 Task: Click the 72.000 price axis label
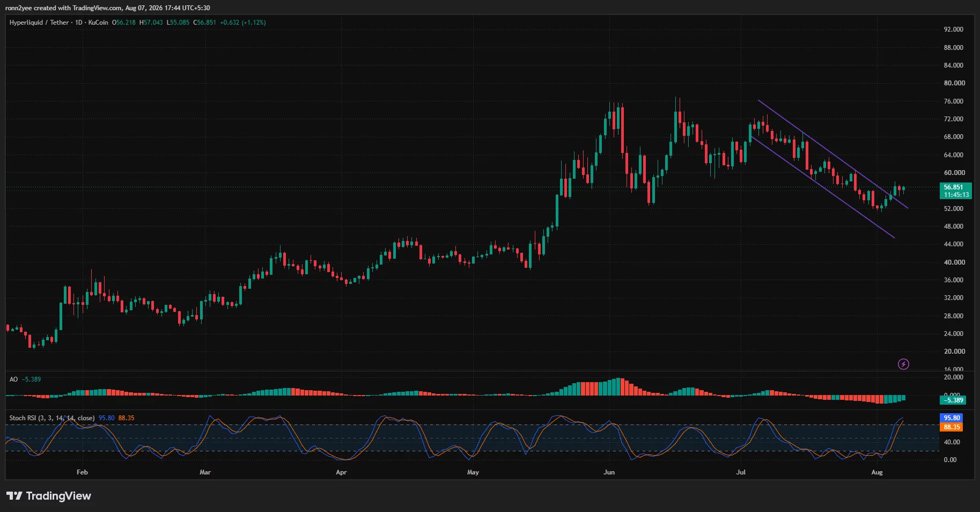tap(954, 119)
